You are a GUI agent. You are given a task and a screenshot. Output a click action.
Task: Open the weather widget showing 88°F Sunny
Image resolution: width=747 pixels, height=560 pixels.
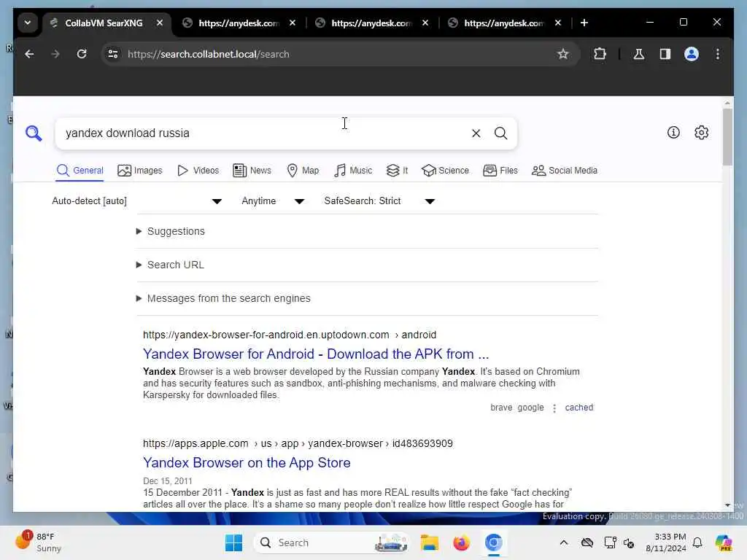click(x=39, y=542)
